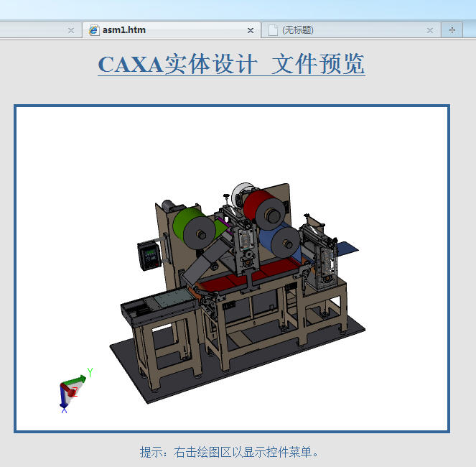Open the CAXA实体设计 文件预览 heading link

231,64
